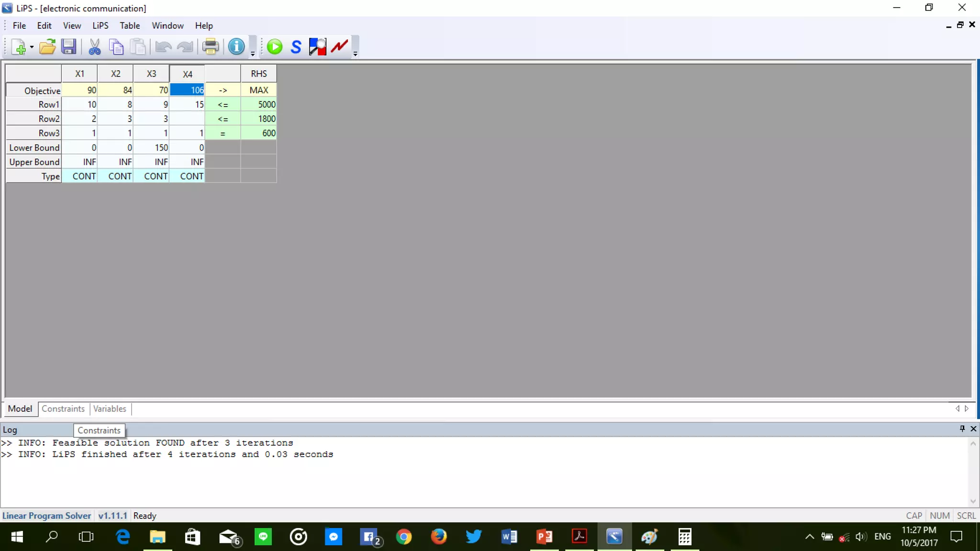Click the red zigzag line icon
This screenshot has height=551, width=980.
click(x=339, y=46)
